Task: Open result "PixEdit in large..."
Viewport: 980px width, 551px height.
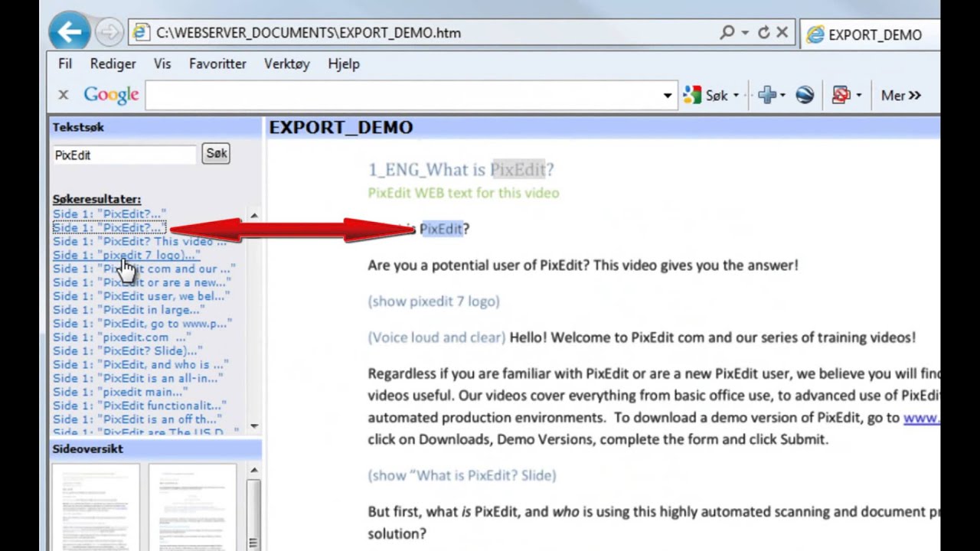Action: (129, 310)
